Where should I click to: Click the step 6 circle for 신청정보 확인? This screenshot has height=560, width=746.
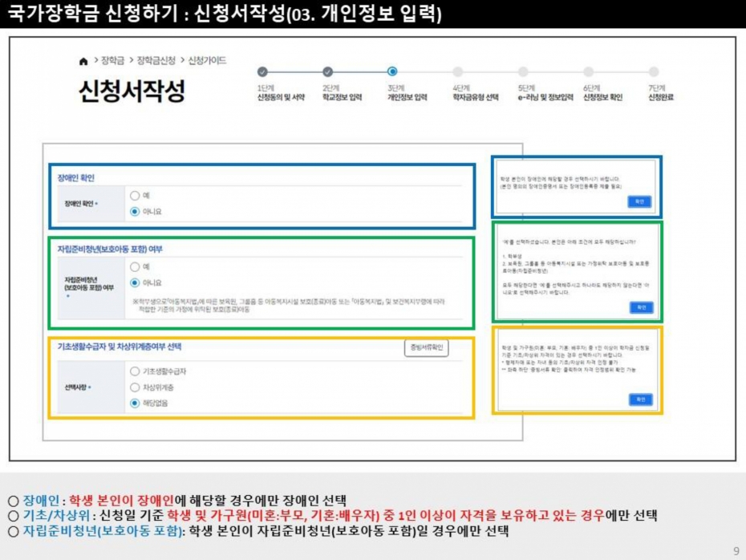(588, 72)
